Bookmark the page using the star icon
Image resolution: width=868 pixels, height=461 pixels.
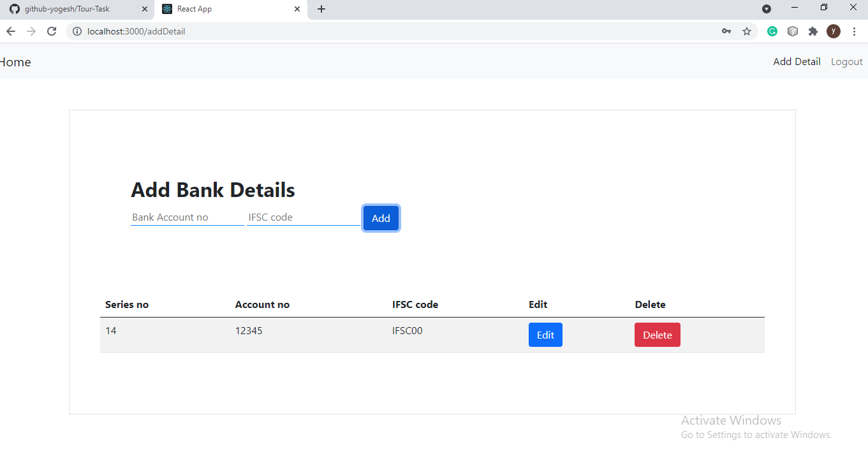point(747,31)
